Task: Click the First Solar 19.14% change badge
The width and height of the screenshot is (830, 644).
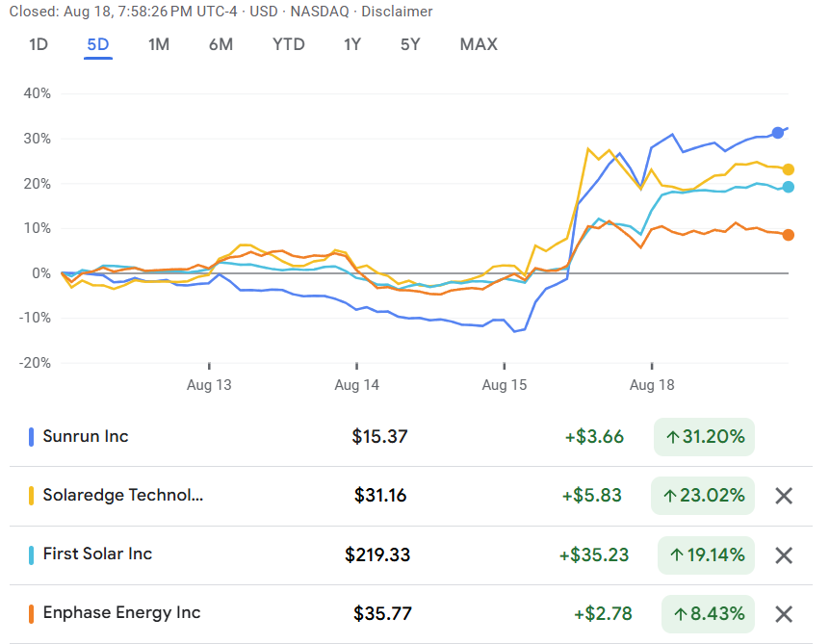Action: pyautogui.click(x=706, y=555)
